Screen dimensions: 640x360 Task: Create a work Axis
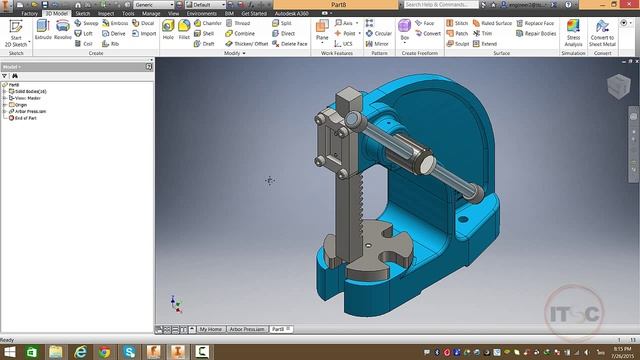tap(344, 23)
